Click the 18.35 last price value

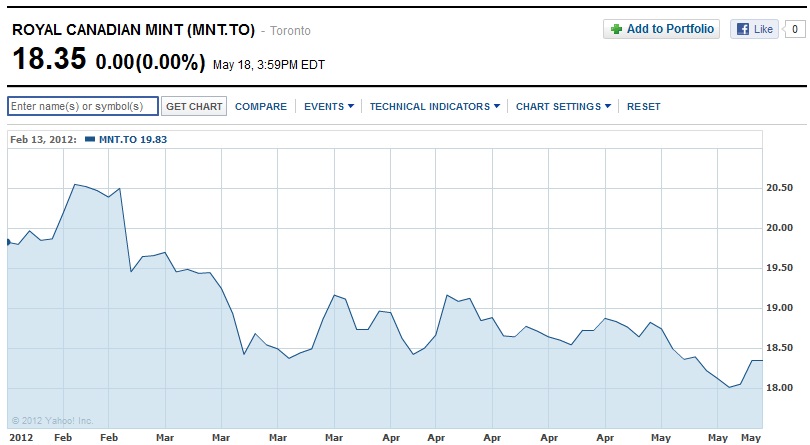tap(49, 58)
